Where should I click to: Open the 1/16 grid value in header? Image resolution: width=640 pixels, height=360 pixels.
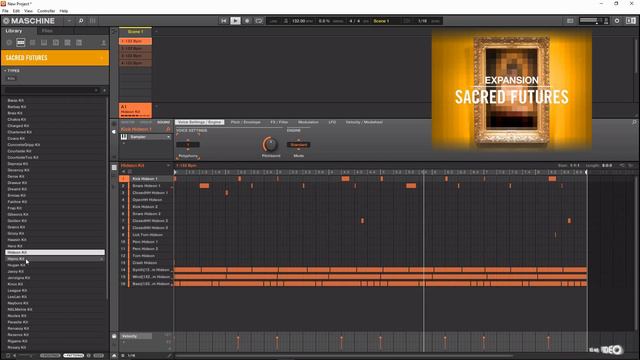coord(422,21)
